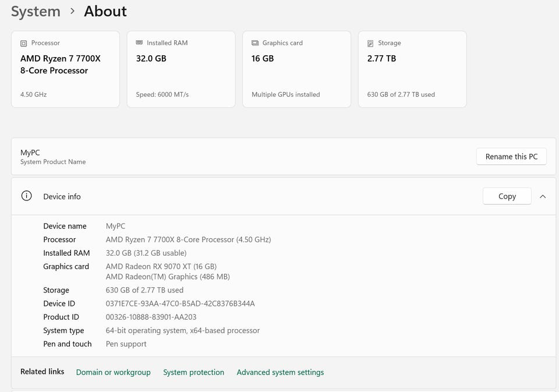
Task: Click the 'Device ID' label
Action: tap(59, 303)
